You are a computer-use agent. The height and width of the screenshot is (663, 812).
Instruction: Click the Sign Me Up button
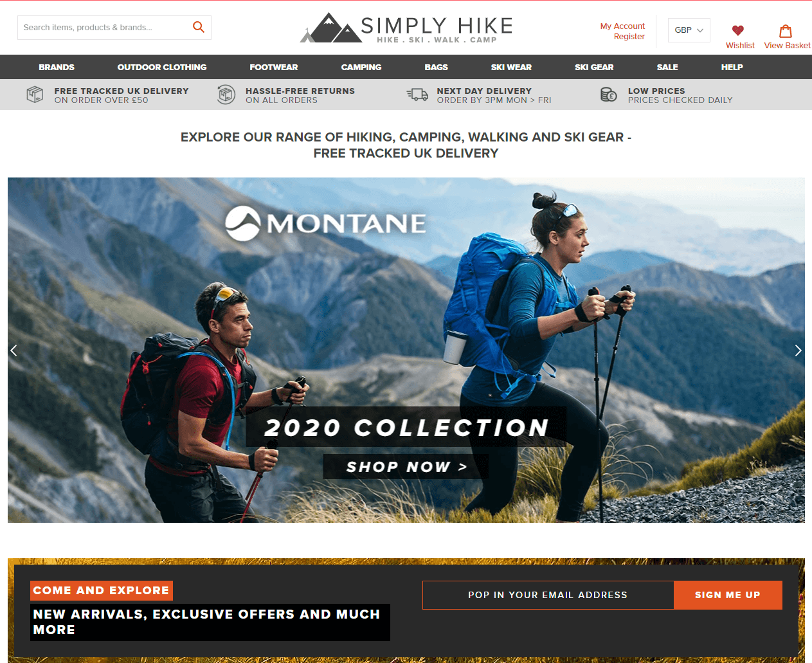tap(728, 595)
